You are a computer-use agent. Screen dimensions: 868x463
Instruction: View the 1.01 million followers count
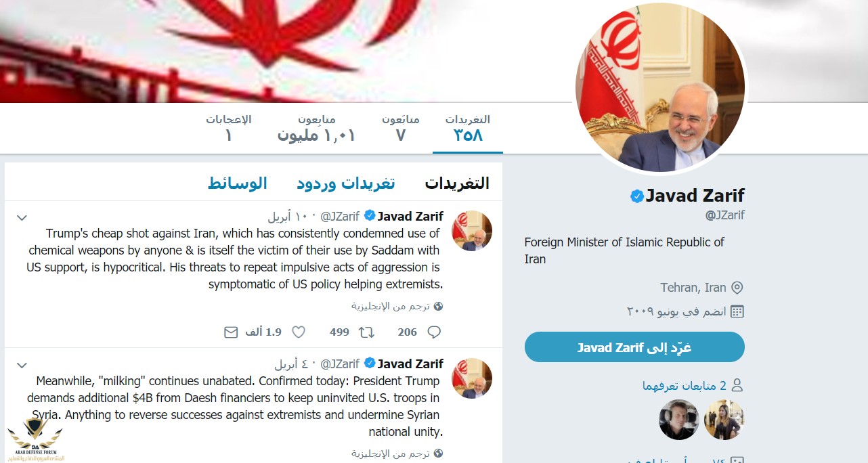tap(316, 128)
